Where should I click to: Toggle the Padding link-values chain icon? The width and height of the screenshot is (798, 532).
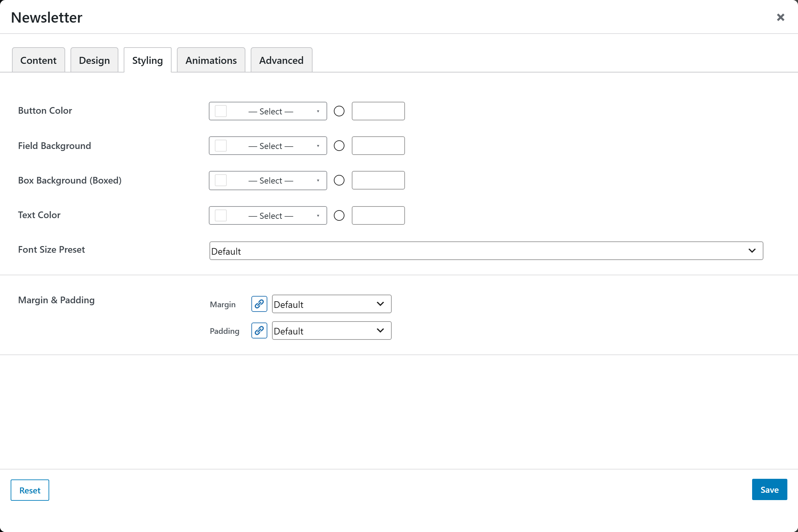[x=259, y=331]
